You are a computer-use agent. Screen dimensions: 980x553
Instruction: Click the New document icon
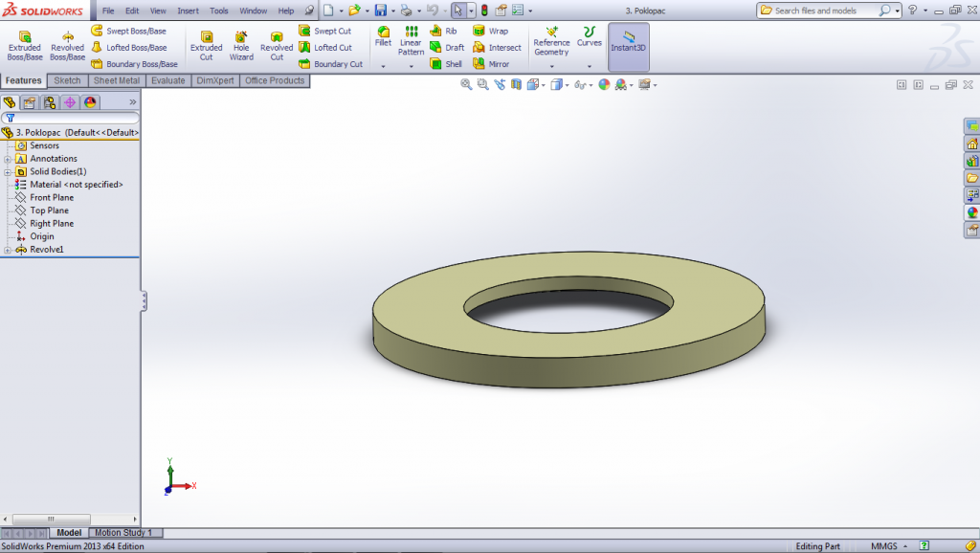(x=328, y=10)
